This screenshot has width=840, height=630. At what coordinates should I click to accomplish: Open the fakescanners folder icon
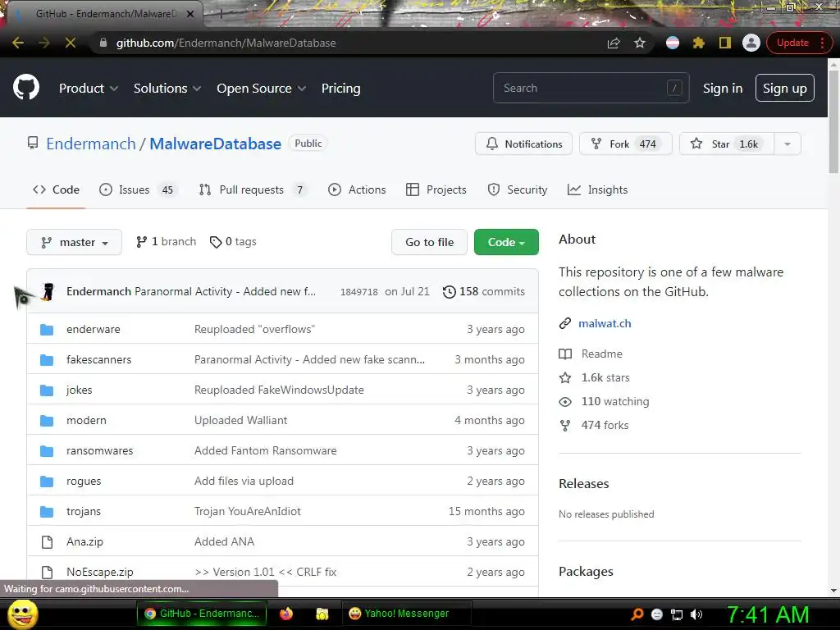(x=47, y=360)
